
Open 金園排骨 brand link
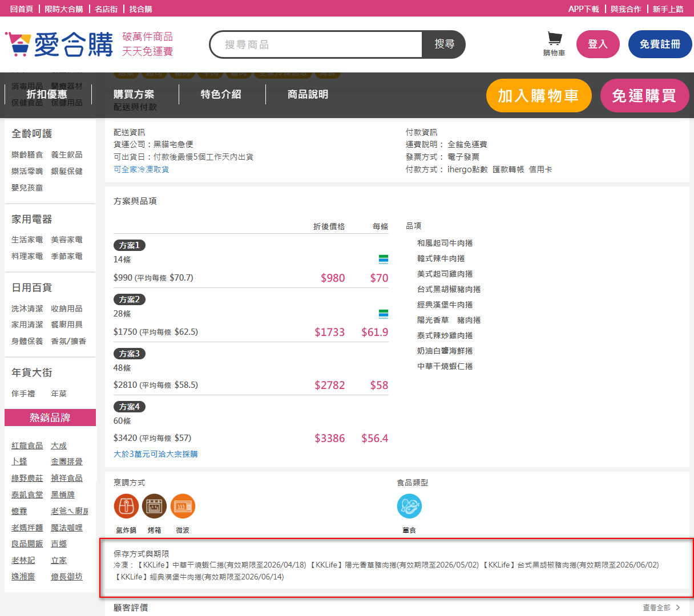point(67,461)
